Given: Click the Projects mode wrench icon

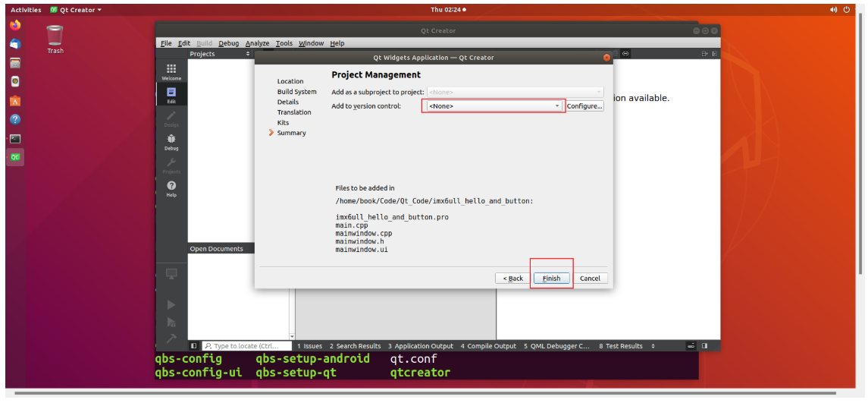Looking at the screenshot, I should coord(171,165).
